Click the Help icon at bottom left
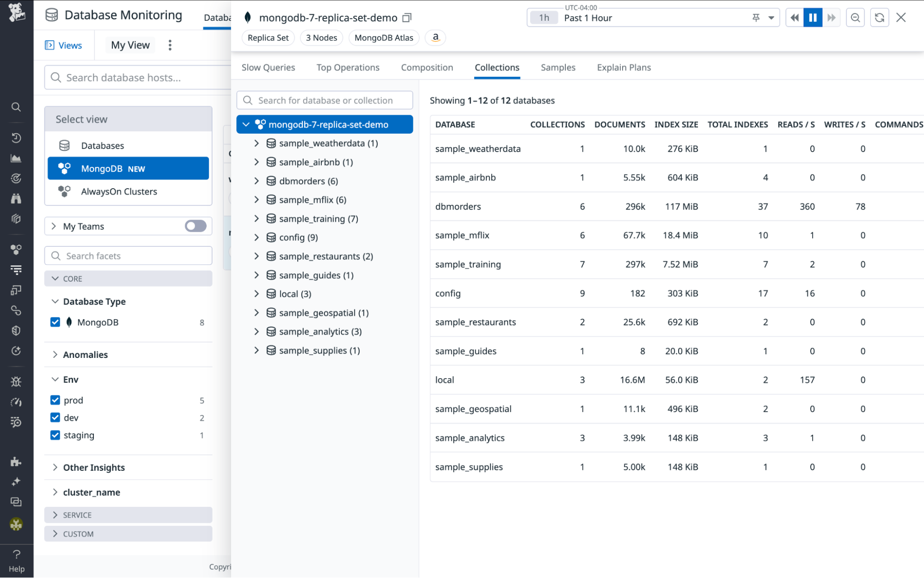924x578 pixels. 17,554
